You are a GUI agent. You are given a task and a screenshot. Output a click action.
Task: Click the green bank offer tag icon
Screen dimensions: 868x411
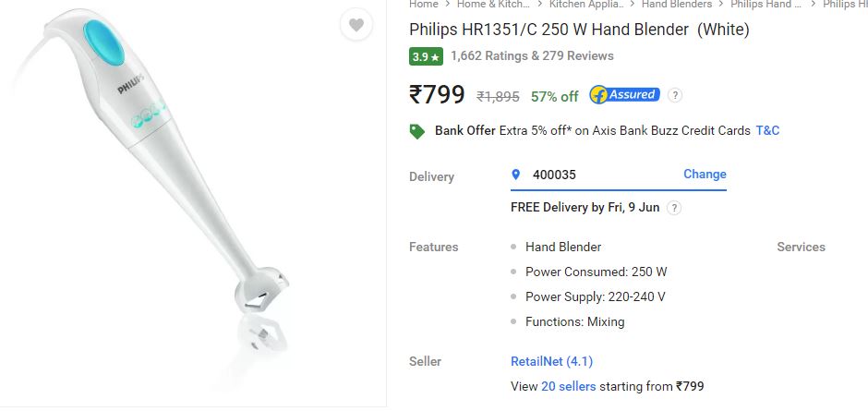tap(416, 131)
